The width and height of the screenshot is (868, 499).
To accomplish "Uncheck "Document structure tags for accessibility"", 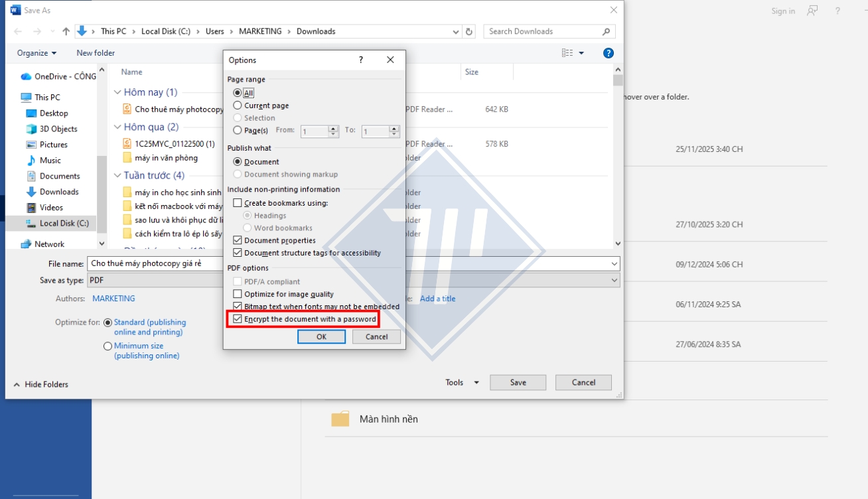I will (x=238, y=252).
